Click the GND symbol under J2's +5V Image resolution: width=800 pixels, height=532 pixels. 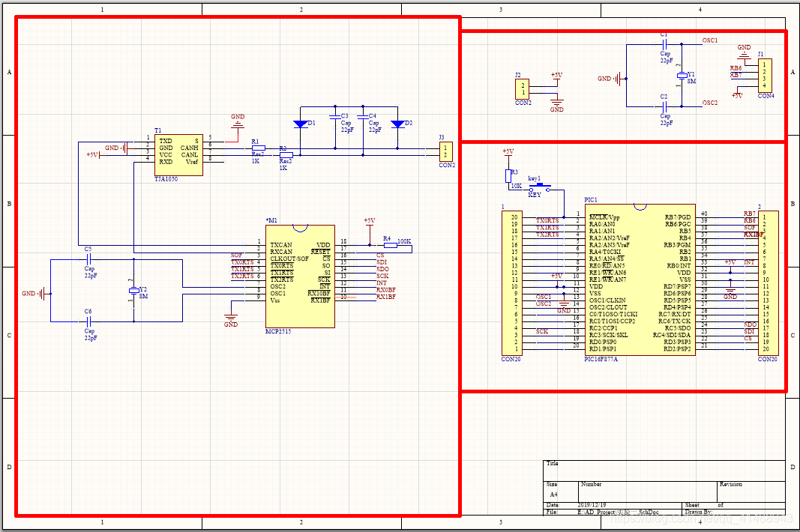click(556, 102)
